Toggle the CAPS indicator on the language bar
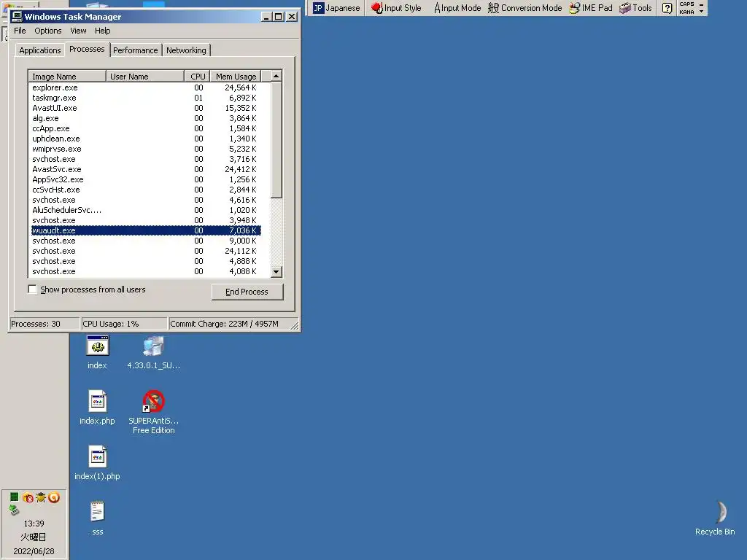The image size is (747, 560). [686, 4]
